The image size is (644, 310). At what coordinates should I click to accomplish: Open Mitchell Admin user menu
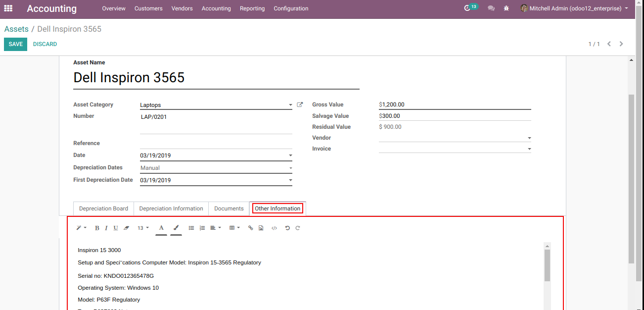(574, 8)
